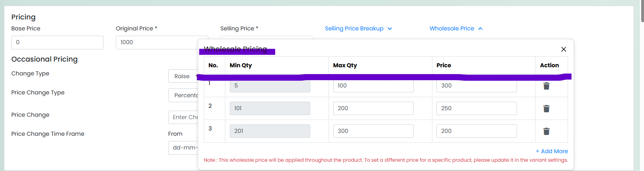The width and height of the screenshot is (644, 171).
Task: Open the Price Change Type dropdown
Action: (x=183, y=95)
